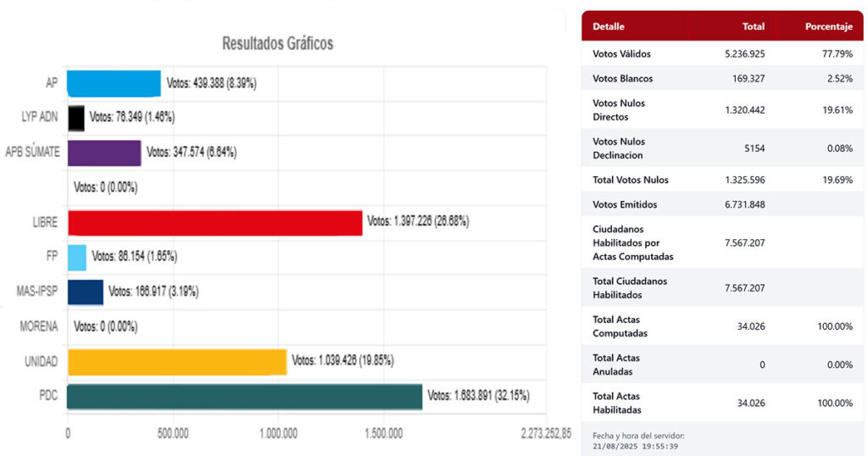Viewport: 868px width, 456px height.
Task: Click the server date and time text
Action: 638,441
